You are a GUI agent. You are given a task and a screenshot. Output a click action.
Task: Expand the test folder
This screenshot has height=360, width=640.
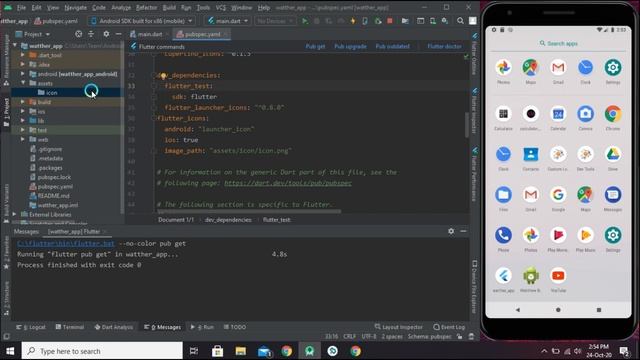23,130
